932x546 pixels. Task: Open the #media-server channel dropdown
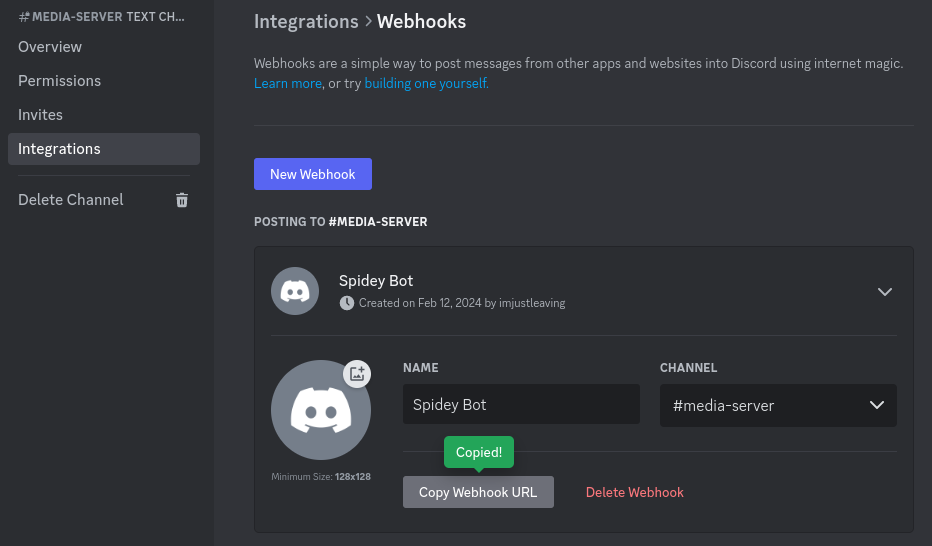pos(778,405)
